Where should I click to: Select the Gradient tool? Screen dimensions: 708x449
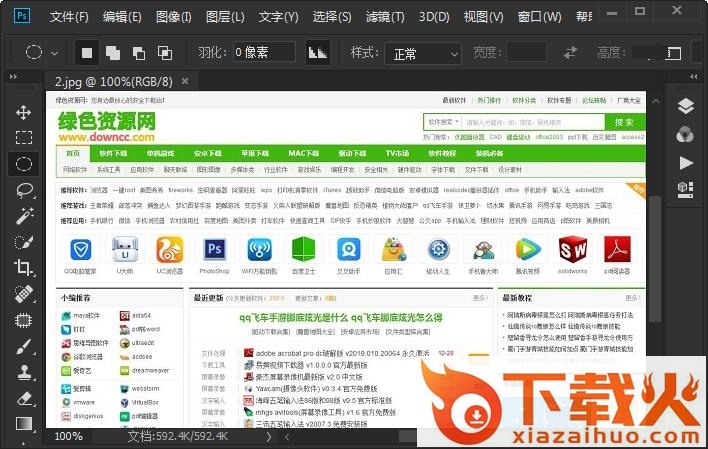pos(24,423)
